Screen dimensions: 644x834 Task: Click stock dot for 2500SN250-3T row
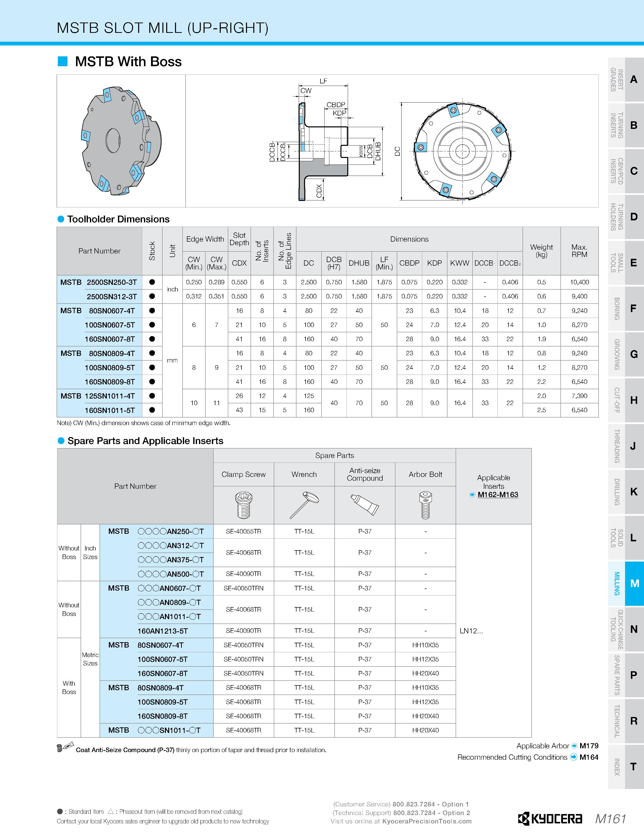pos(152,282)
